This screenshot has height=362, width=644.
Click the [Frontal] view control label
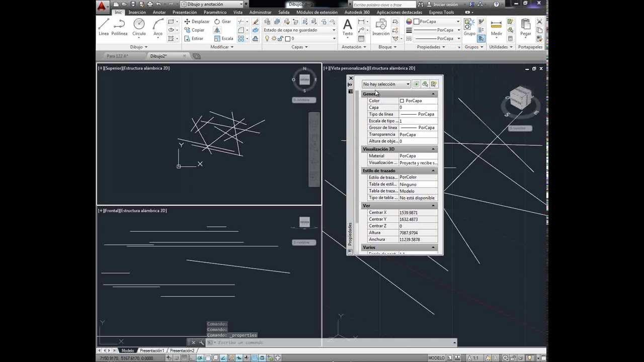pyautogui.click(x=113, y=211)
